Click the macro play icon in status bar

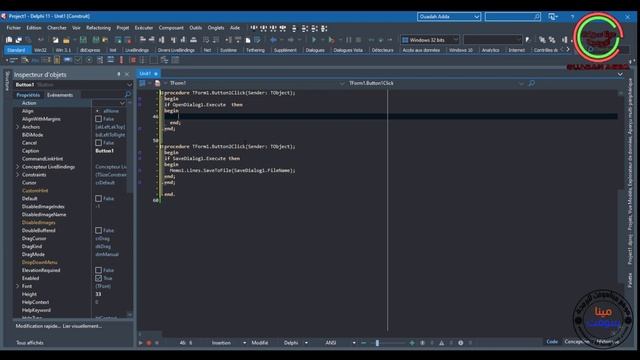pyautogui.click(x=141, y=343)
